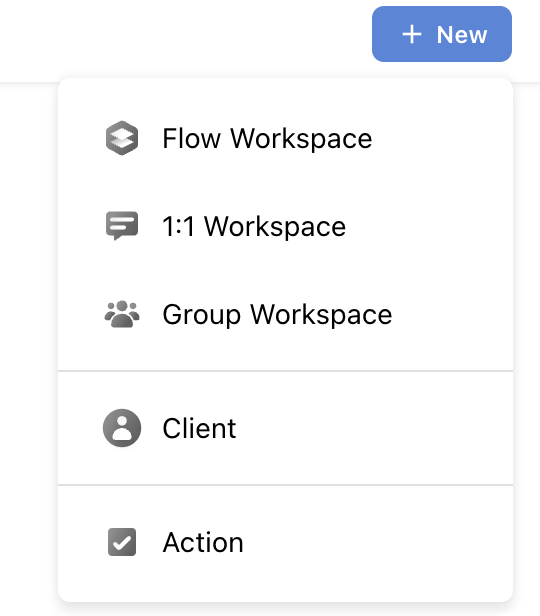The image size is (540, 616).
Task: Tick the checked box beside Action
Action: [x=122, y=542]
